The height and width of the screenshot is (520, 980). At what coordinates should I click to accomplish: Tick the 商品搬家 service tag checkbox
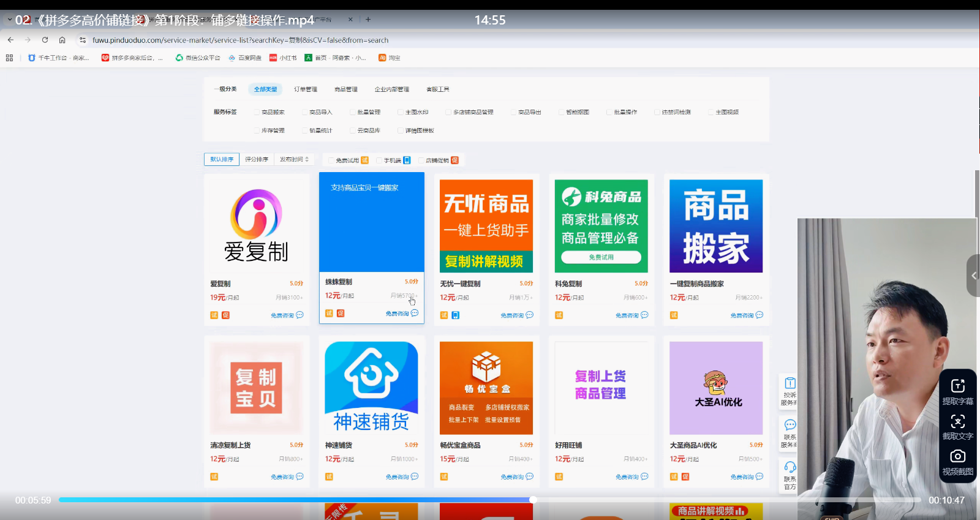(x=257, y=112)
